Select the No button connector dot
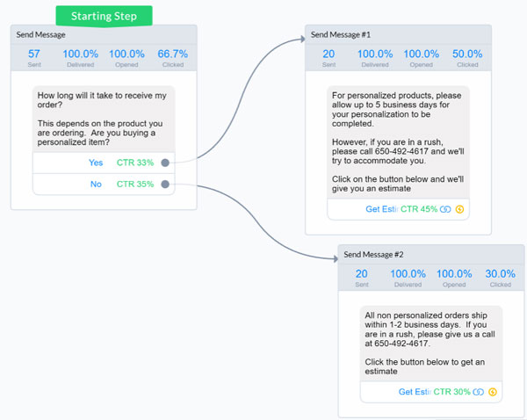The image size is (527, 420). (x=165, y=185)
